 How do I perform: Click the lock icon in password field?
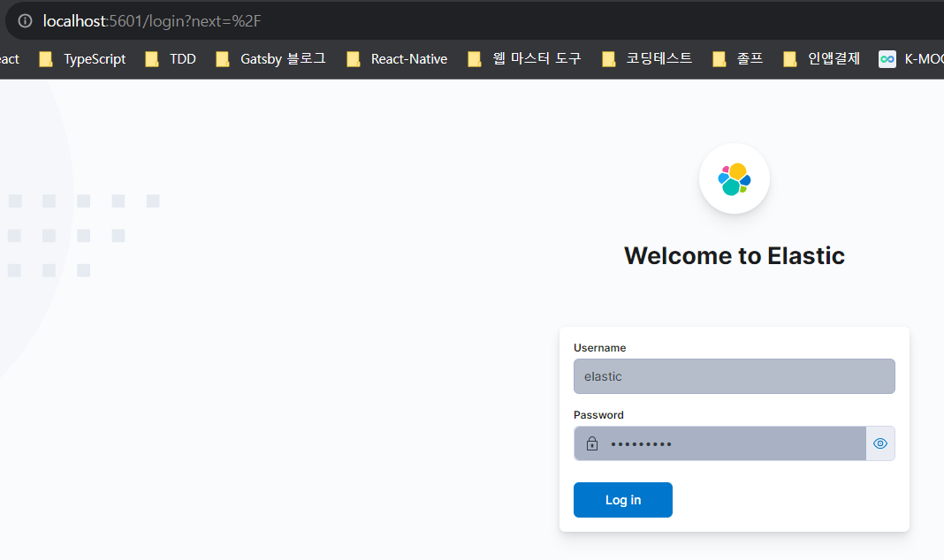click(x=592, y=443)
